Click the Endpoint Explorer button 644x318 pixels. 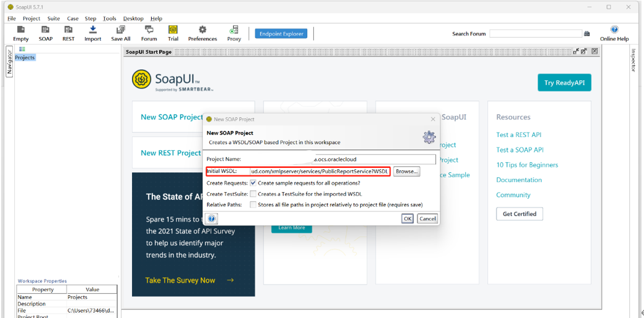tap(281, 34)
